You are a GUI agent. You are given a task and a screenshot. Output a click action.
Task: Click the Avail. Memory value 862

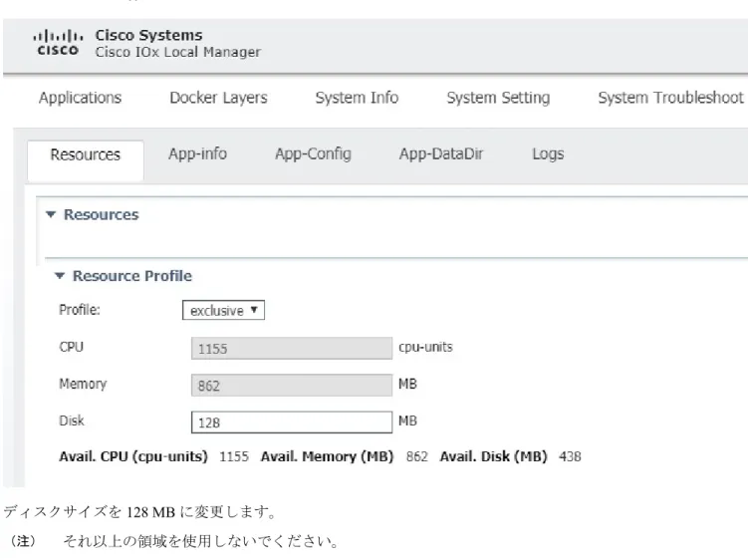[x=417, y=456]
